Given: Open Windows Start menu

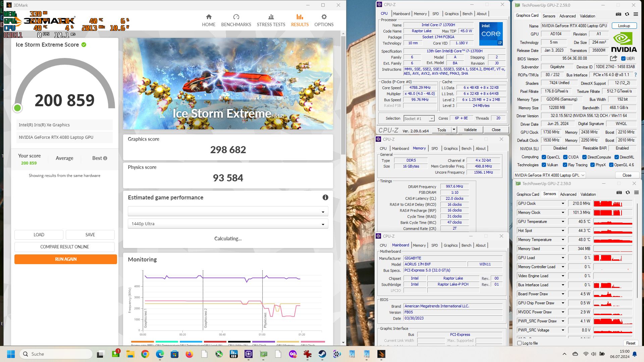Looking at the screenshot, I should [x=11, y=354].
